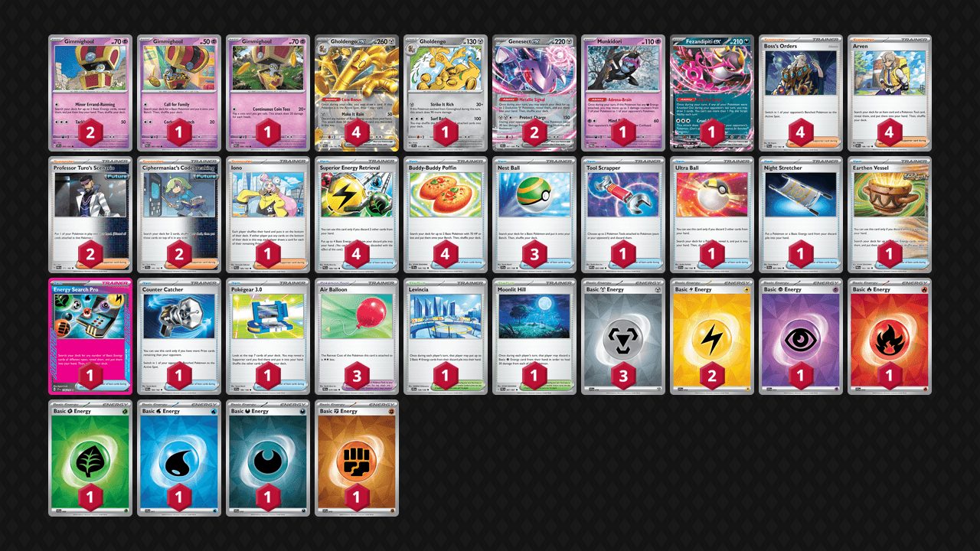Viewport: 980px width, 551px height.
Task: Open the Arven supporter card
Action: (x=890, y=93)
